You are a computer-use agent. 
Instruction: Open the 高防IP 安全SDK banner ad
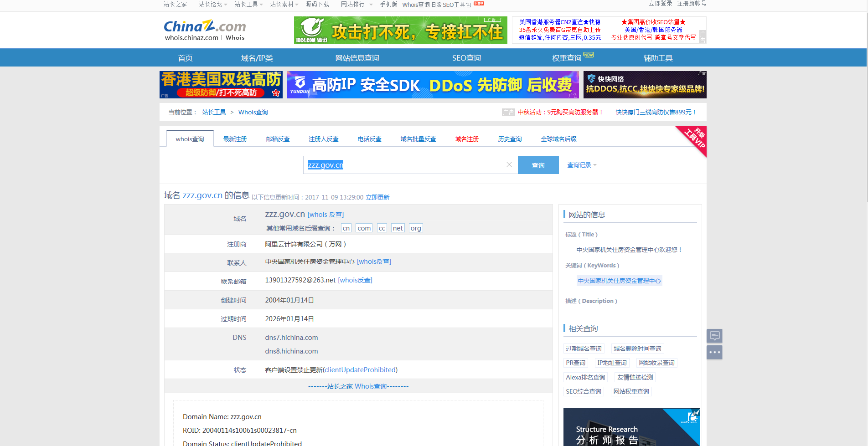(x=433, y=85)
